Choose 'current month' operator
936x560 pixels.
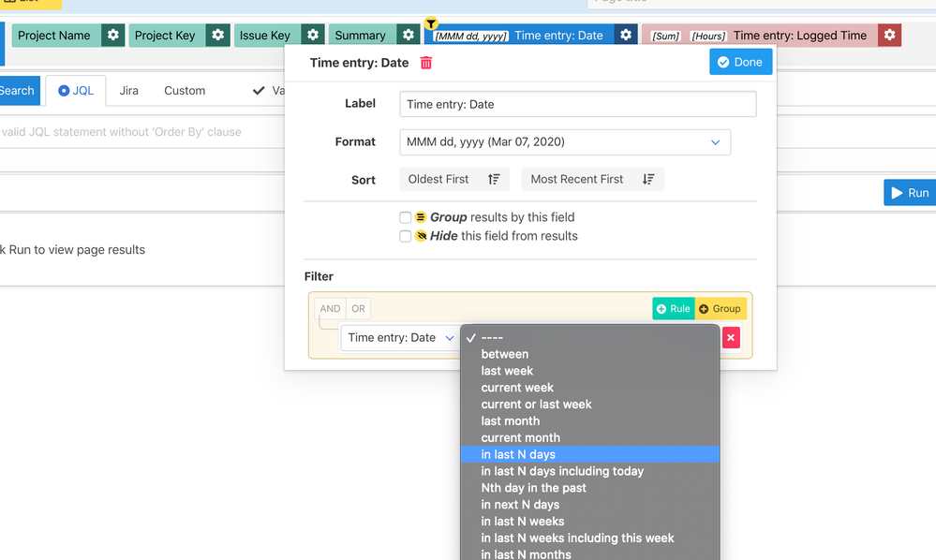589,437
